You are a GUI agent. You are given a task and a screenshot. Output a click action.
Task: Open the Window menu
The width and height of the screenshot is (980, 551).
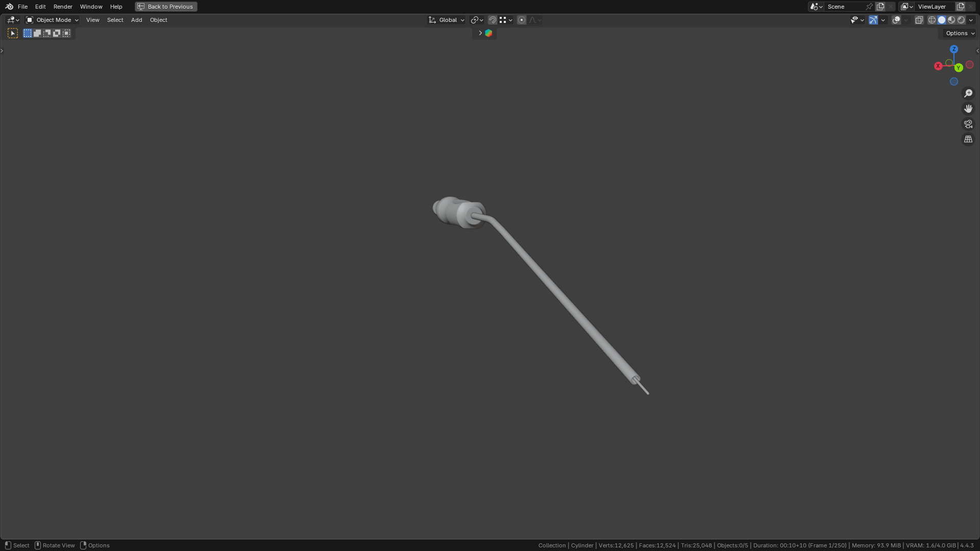click(x=91, y=7)
